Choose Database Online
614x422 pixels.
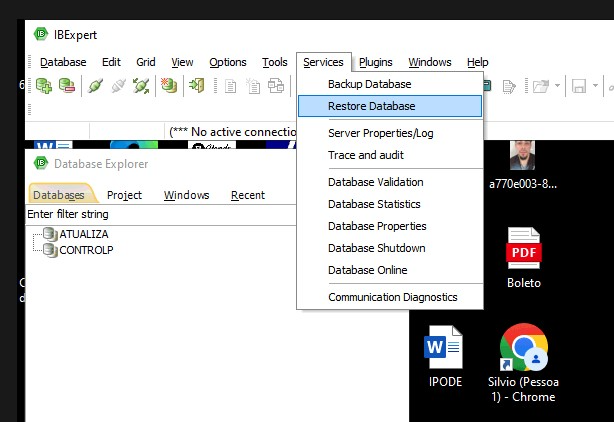[390, 270]
